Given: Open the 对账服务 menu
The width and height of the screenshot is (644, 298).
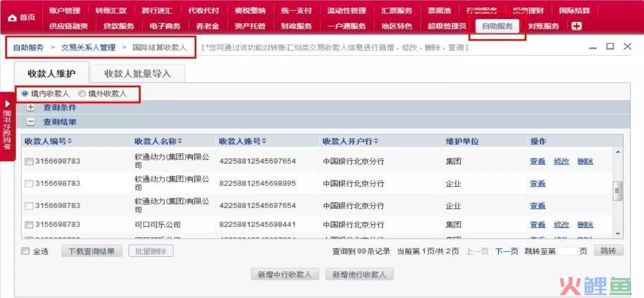Looking at the screenshot, I should tap(543, 26).
